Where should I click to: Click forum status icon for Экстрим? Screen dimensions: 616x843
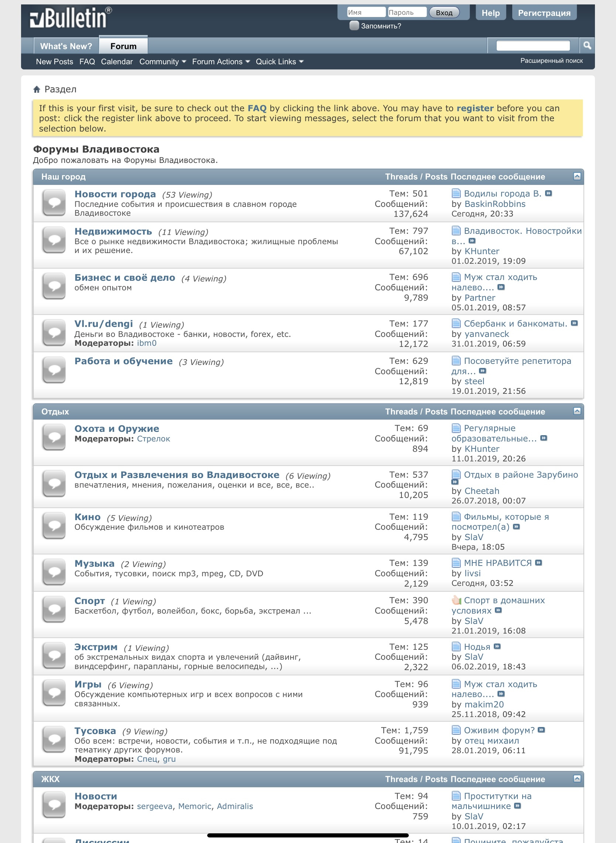(x=54, y=656)
